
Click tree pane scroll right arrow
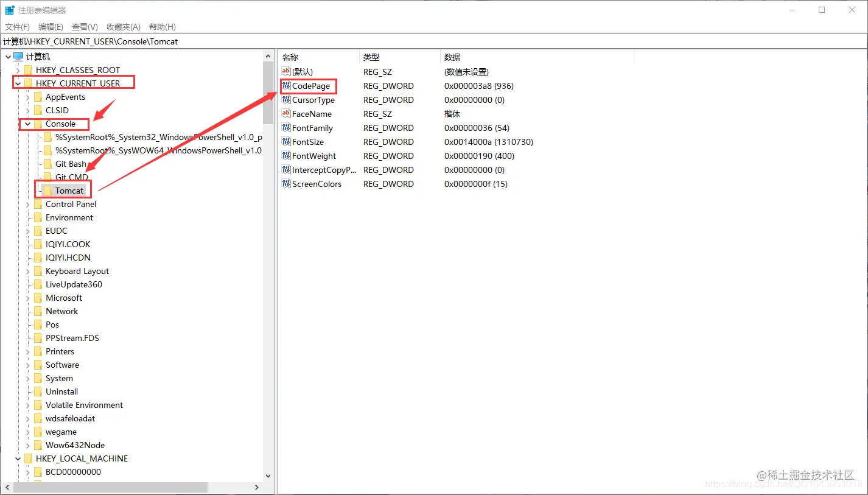(x=257, y=488)
